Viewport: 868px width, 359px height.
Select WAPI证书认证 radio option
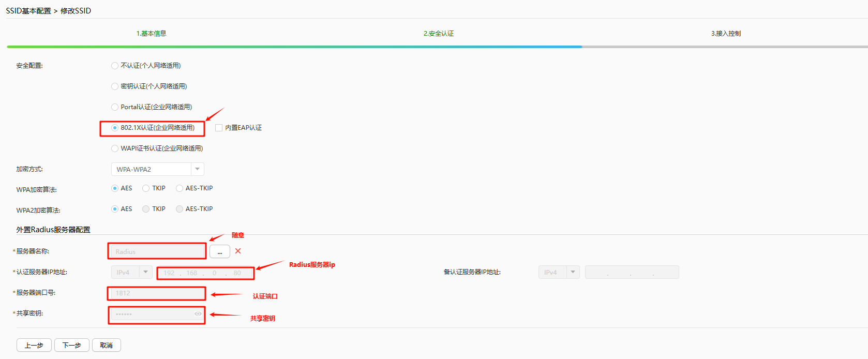pyautogui.click(x=115, y=148)
